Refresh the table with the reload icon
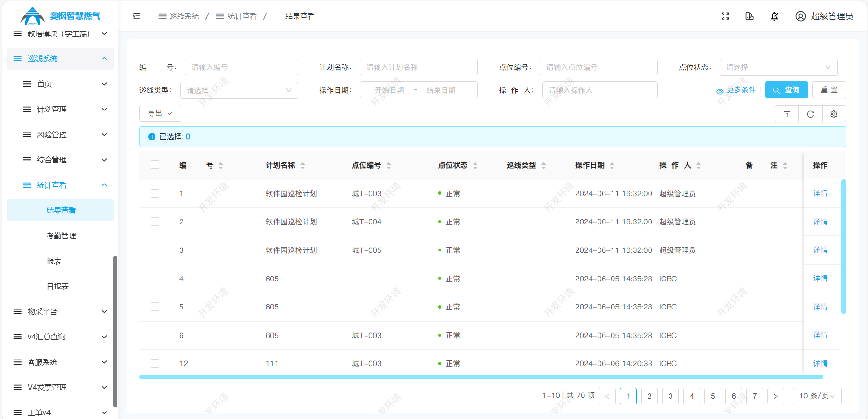The image size is (868, 419). click(810, 114)
